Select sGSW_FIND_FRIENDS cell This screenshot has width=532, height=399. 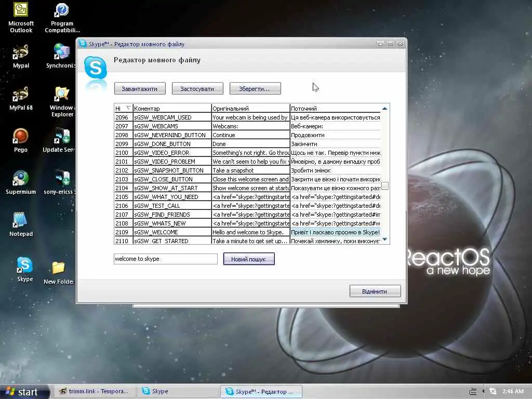[172, 215]
